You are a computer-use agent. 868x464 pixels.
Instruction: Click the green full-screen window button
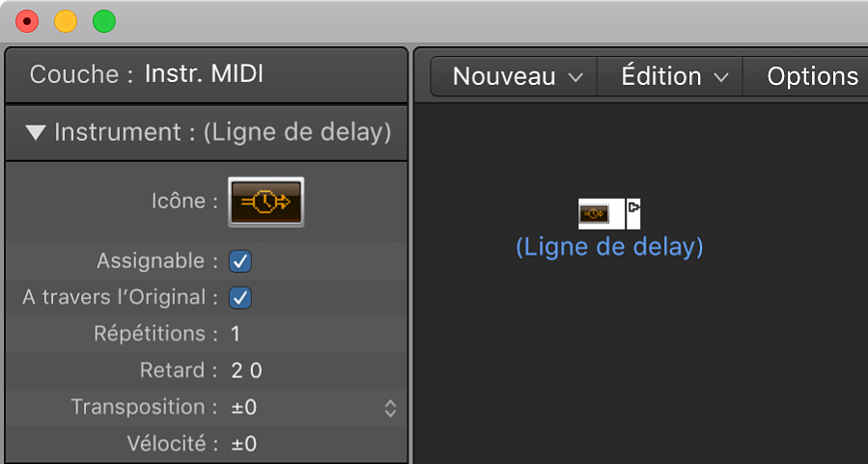point(103,20)
